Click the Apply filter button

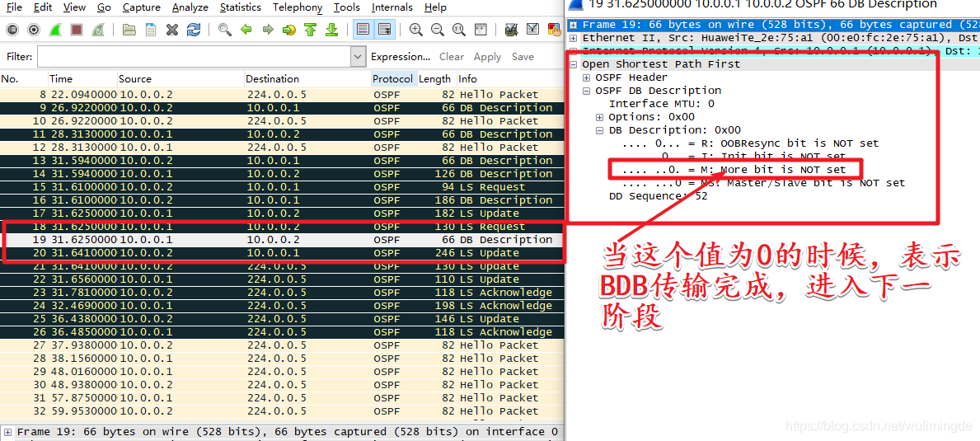click(487, 57)
